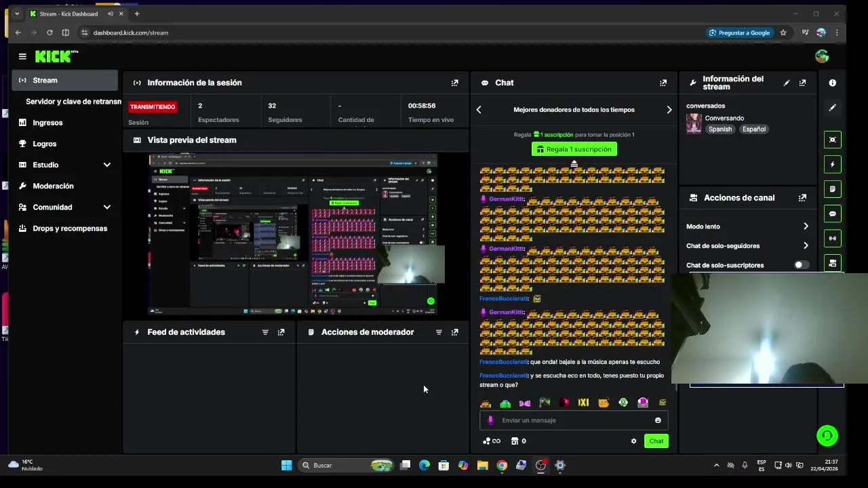Open Feed de actividades filter options
Image resolution: width=868 pixels, height=488 pixels.
pyautogui.click(x=265, y=332)
